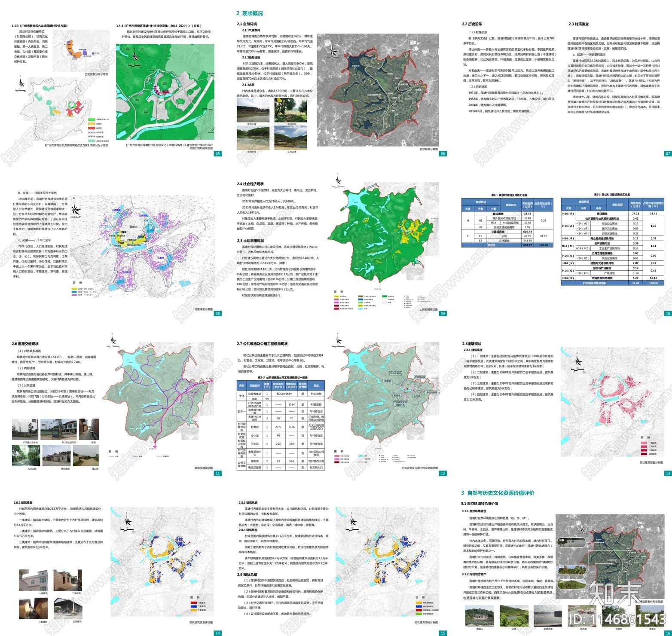672x636 pixels.
Task: Select the heading "2.3 村落演变"
Action: [x=578, y=24]
